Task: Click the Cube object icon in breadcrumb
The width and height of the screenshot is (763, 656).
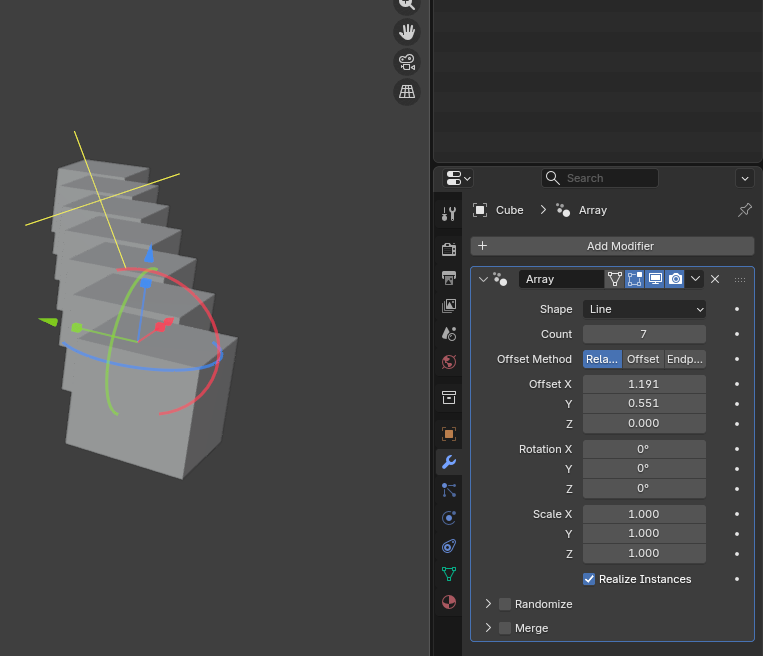Action: [480, 210]
